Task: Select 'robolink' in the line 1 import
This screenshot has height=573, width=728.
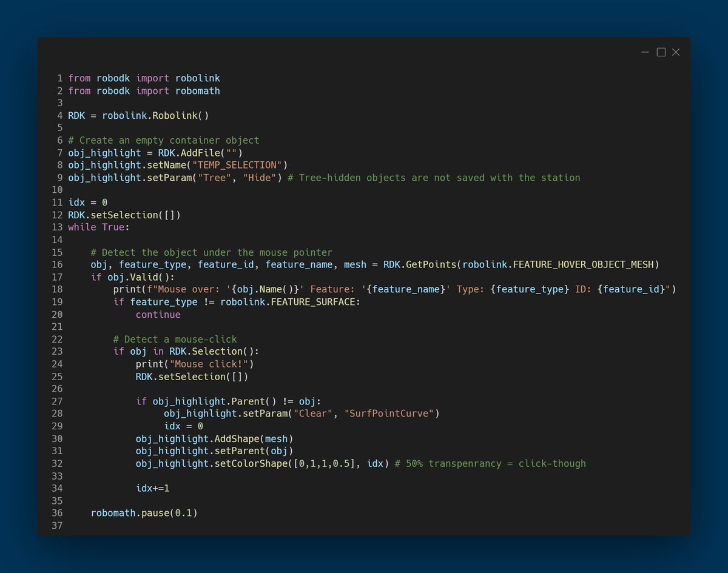Action: coord(198,78)
